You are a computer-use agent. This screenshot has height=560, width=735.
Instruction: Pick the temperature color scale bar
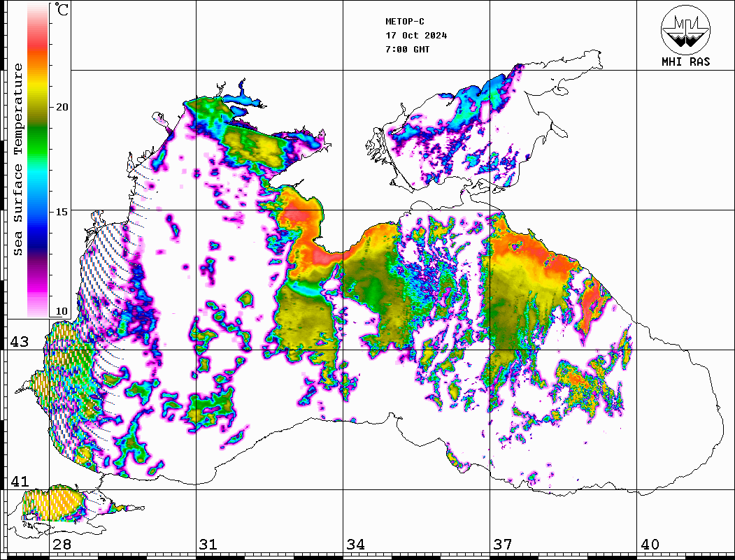coord(38,160)
